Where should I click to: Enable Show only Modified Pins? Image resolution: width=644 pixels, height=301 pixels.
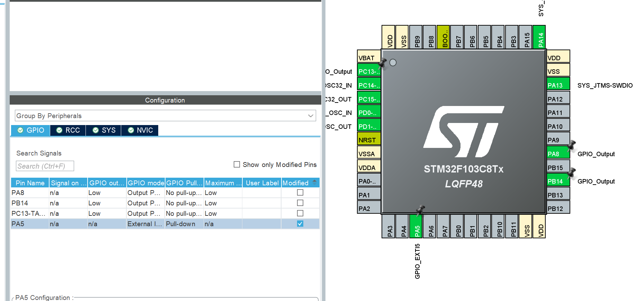pos(237,165)
